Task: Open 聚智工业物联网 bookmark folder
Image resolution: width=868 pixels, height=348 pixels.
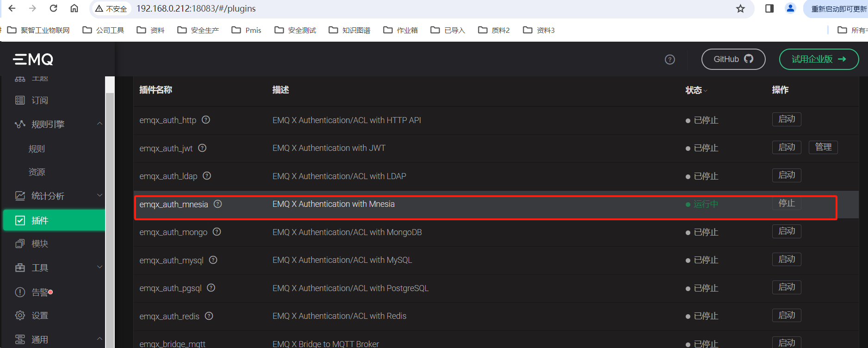Action: pos(39,30)
